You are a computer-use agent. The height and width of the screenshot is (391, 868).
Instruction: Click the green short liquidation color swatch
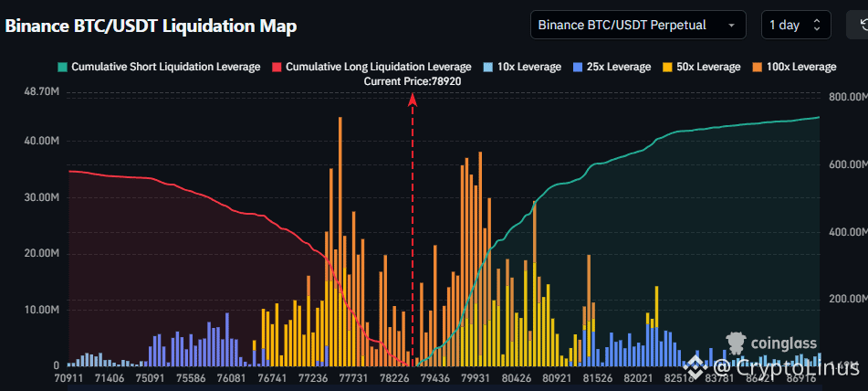62,68
